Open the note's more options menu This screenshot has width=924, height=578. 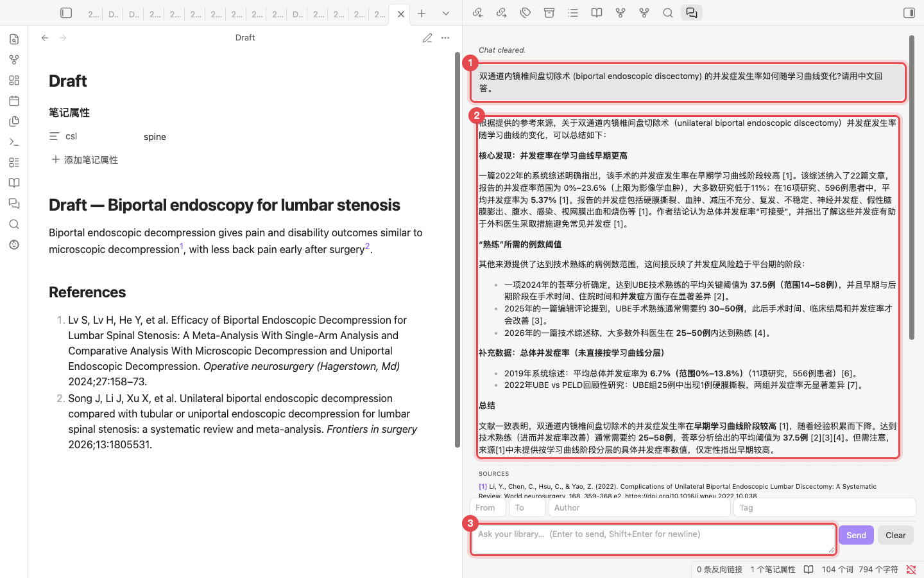click(x=445, y=38)
